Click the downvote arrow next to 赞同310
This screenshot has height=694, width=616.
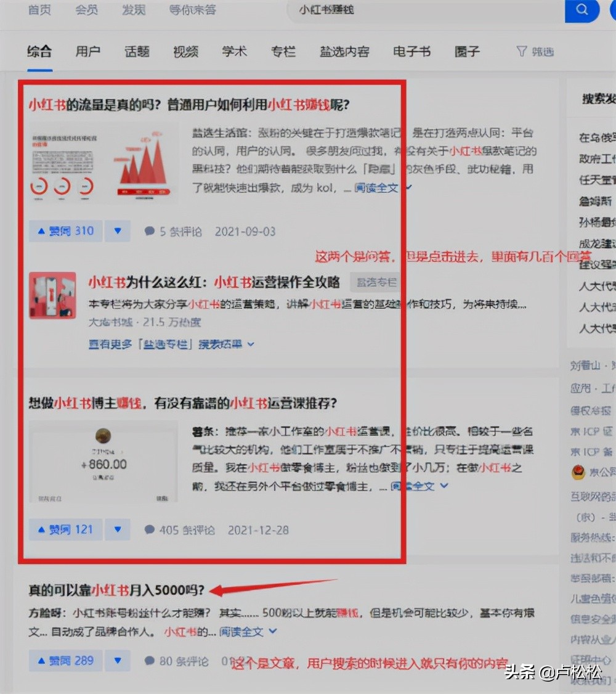click(x=118, y=231)
